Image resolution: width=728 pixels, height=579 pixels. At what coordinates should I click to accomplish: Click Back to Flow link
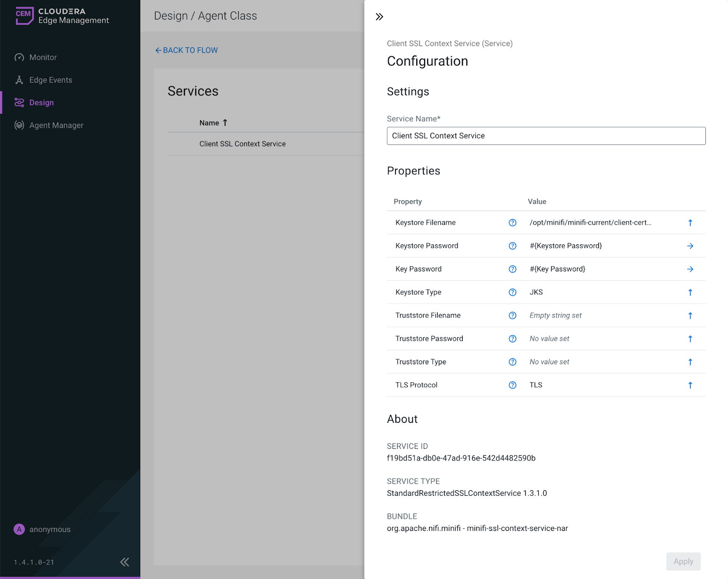click(186, 50)
